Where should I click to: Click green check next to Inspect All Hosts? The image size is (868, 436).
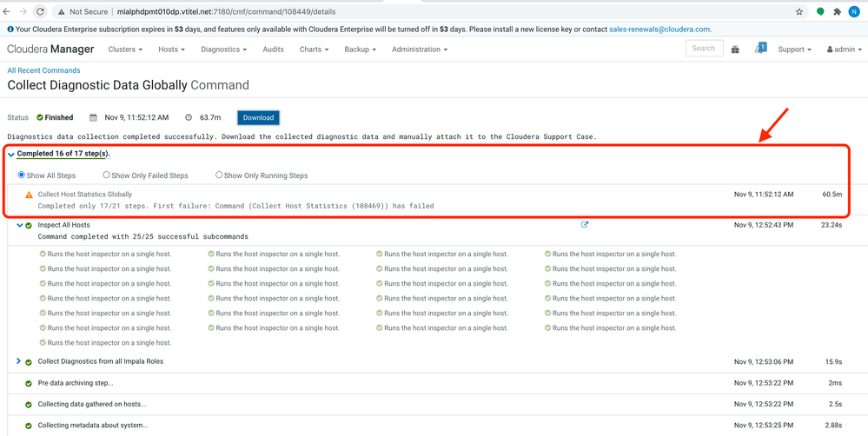click(29, 226)
